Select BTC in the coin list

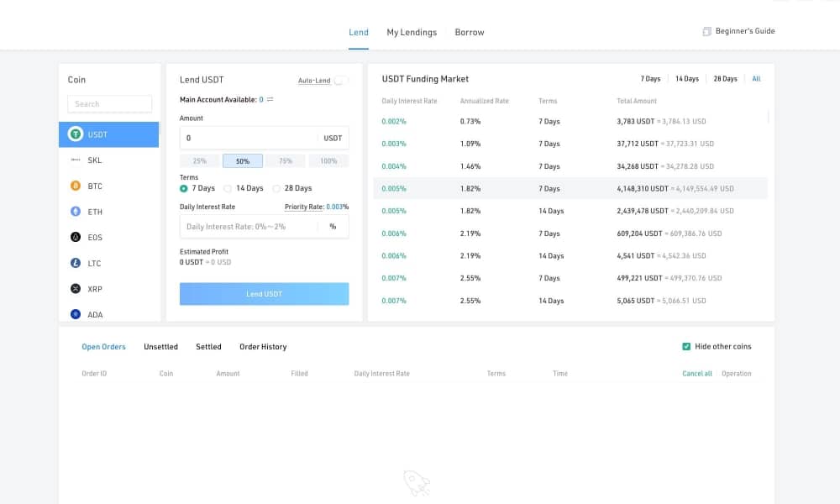click(108, 186)
